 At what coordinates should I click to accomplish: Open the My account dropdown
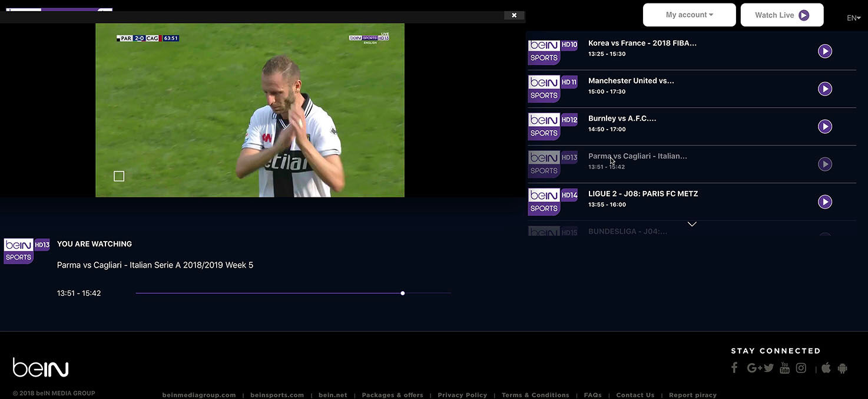[690, 15]
